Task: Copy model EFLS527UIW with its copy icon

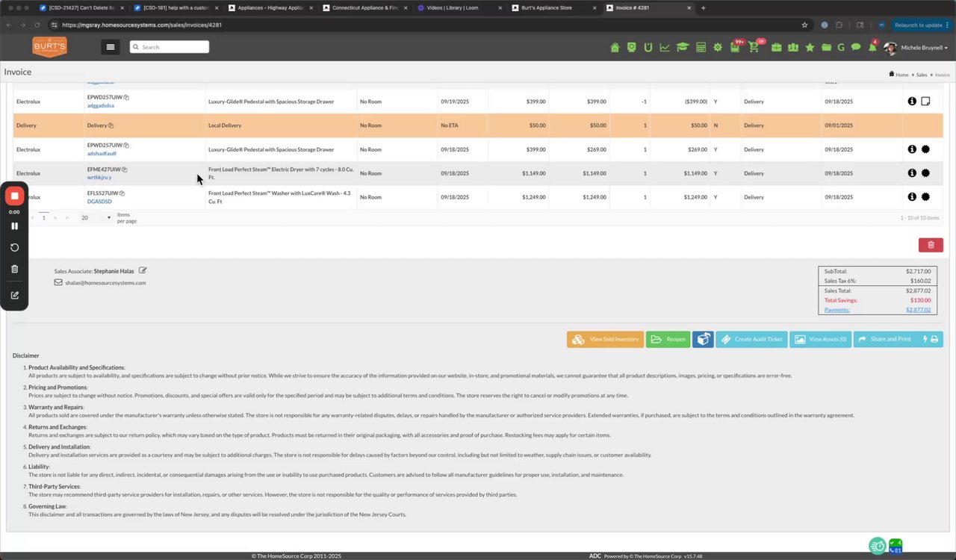Action: pyautogui.click(x=122, y=193)
